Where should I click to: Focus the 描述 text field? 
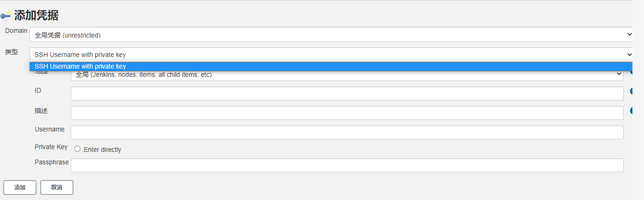347,113
